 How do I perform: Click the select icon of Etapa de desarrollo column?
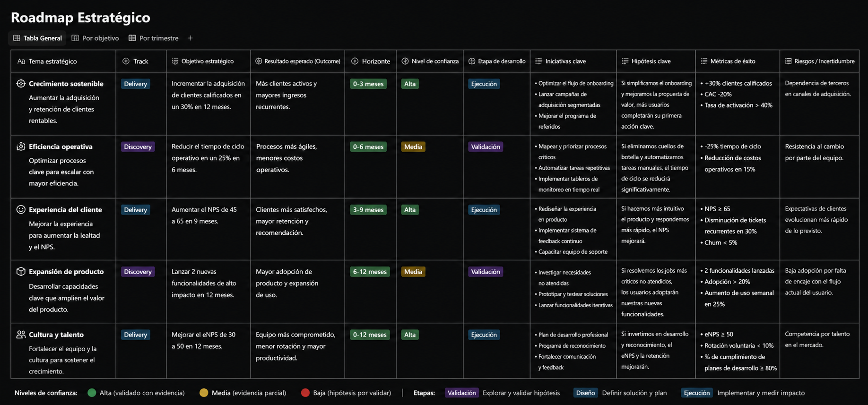[x=472, y=61]
